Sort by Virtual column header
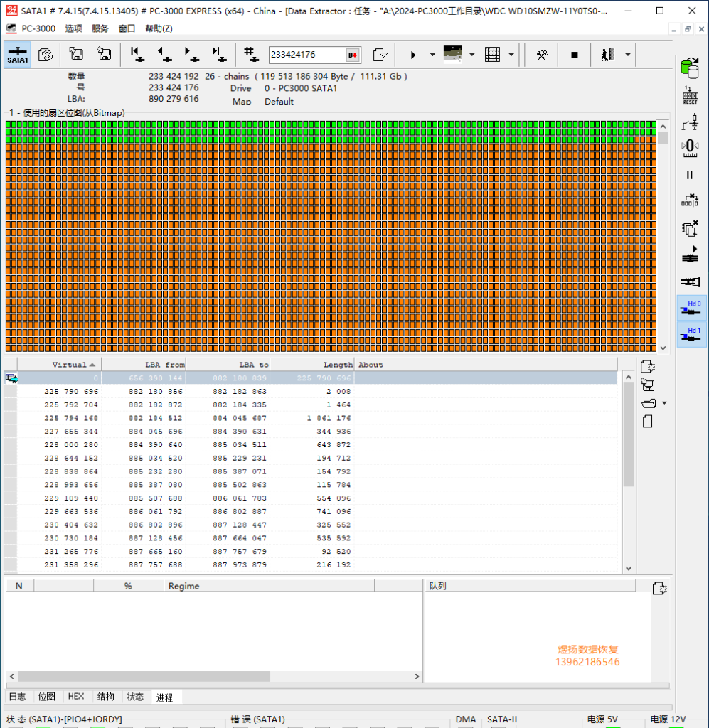The height and width of the screenshot is (728, 709). point(59,365)
